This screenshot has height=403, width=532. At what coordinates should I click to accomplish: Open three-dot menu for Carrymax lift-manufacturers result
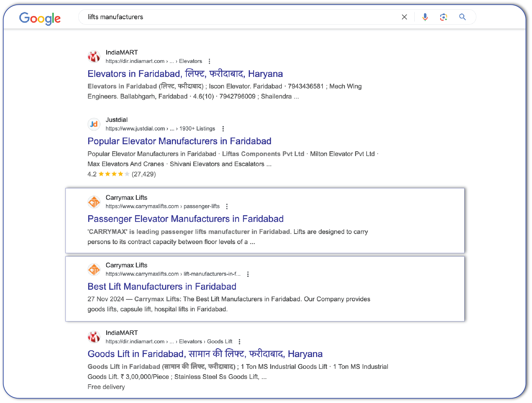tap(248, 274)
